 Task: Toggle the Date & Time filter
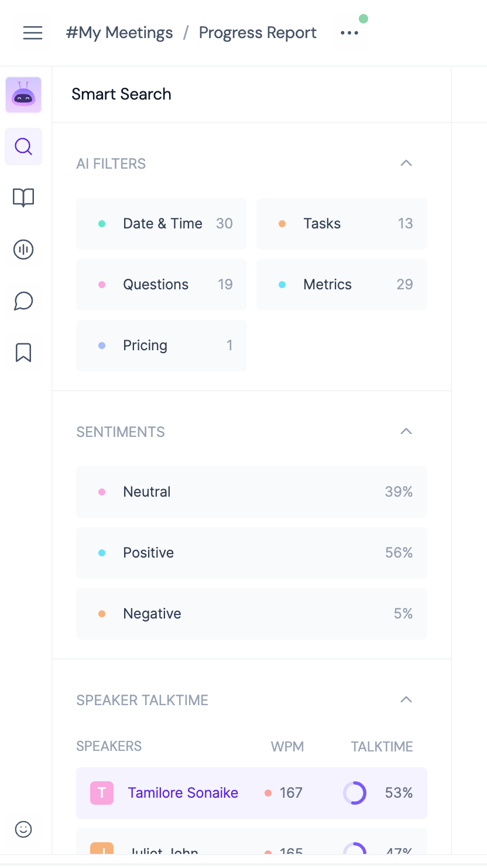(x=162, y=224)
